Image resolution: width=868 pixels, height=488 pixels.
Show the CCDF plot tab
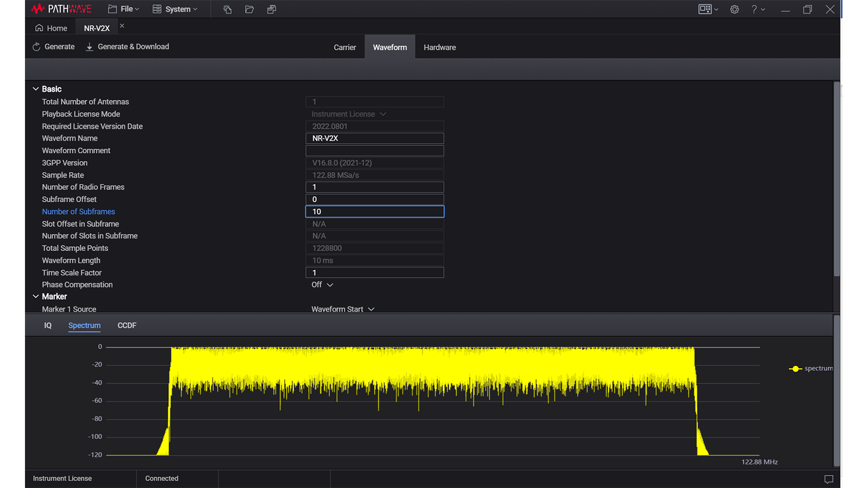click(127, 325)
